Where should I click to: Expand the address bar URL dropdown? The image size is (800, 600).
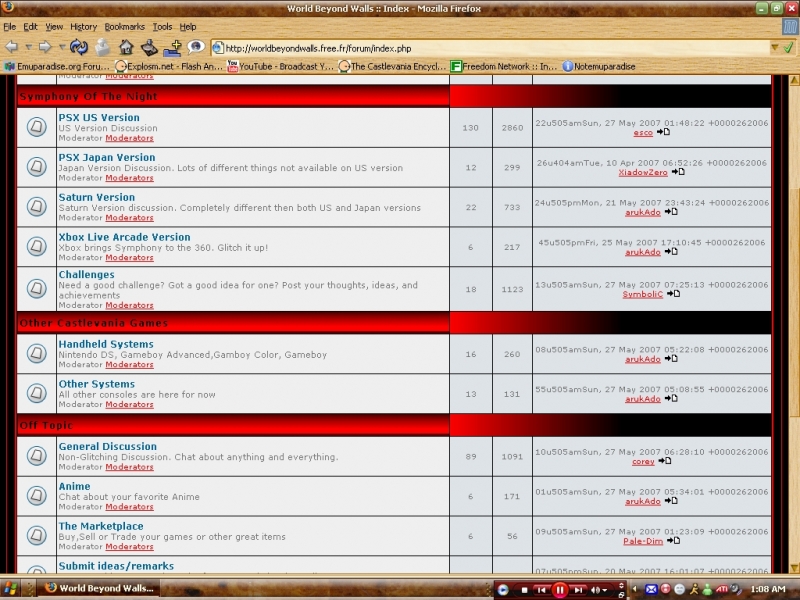[775, 48]
